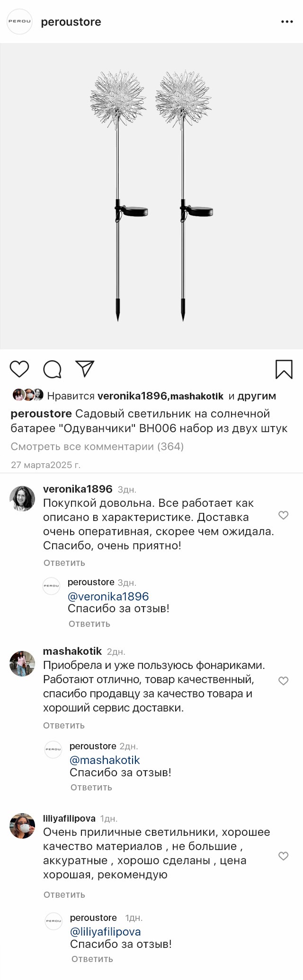Open the dandelion solar lights product image
This screenshot has height=980, width=303.
[x=151, y=196]
